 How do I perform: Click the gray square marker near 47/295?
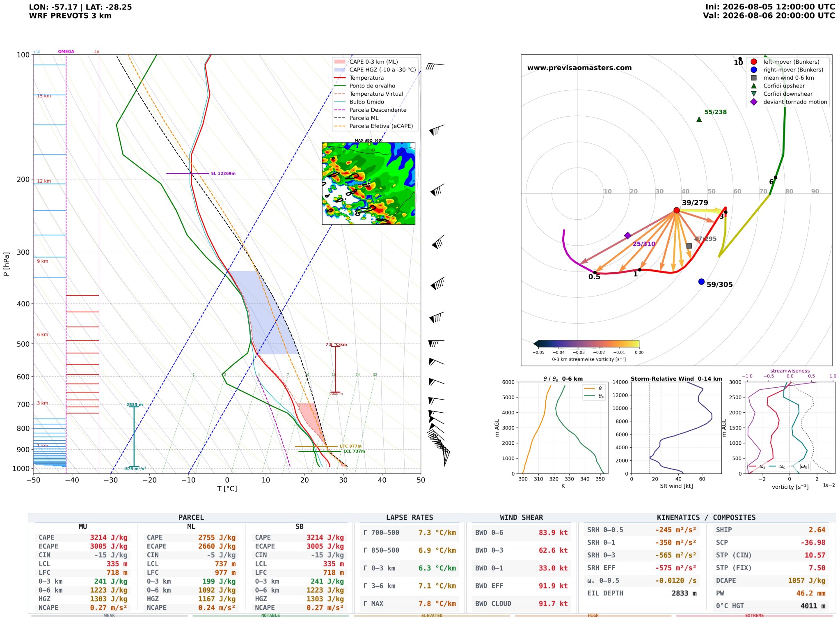[689, 246]
